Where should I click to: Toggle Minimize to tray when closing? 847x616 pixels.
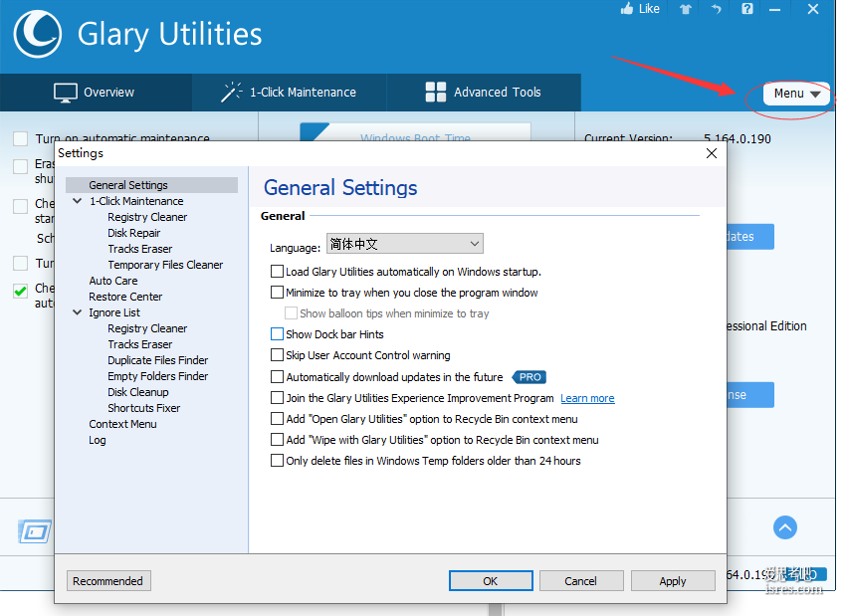277,292
